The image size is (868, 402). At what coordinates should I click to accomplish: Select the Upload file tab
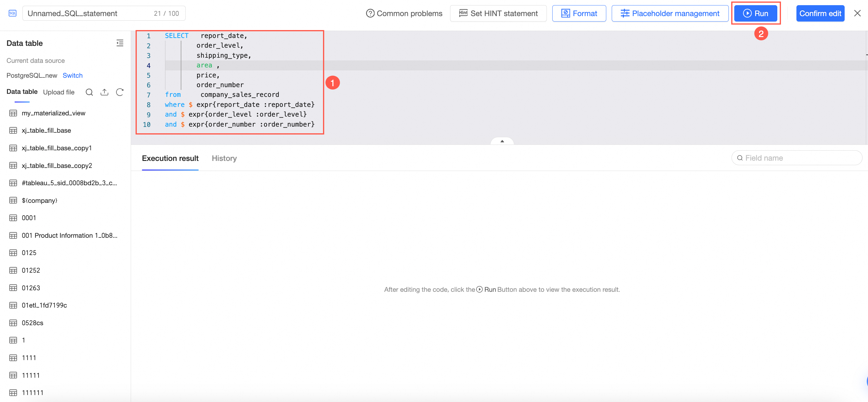click(59, 92)
